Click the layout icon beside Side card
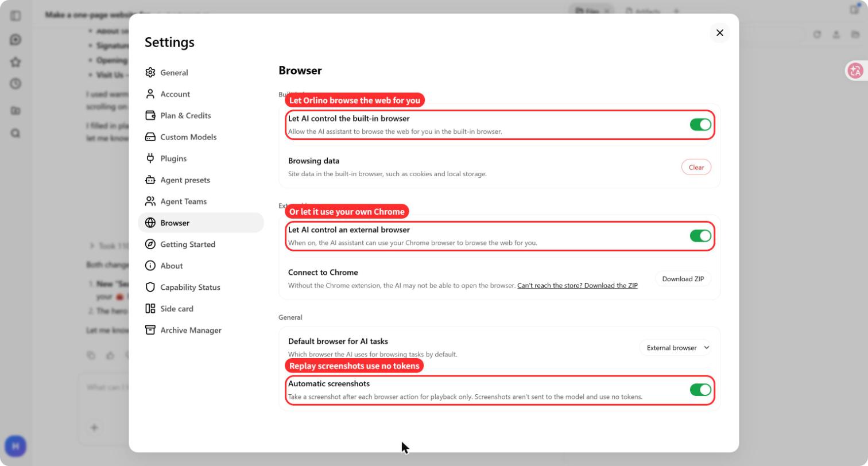Viewport: 868px width, 466px height. pos(150,309)
